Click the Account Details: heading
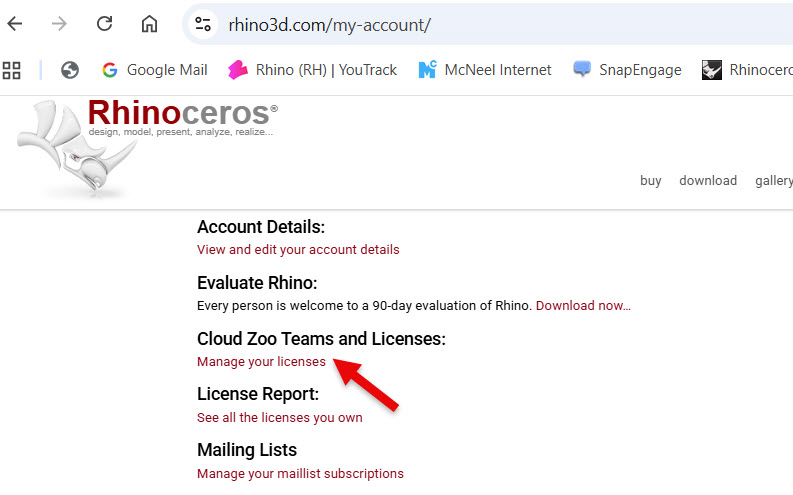 [261, 227]
